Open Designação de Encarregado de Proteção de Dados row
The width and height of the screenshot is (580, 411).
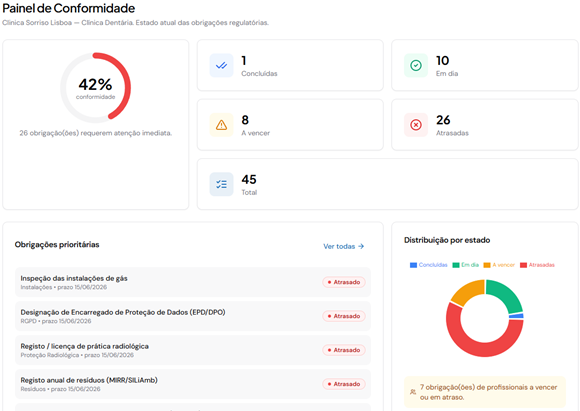[x=193, y=316]
